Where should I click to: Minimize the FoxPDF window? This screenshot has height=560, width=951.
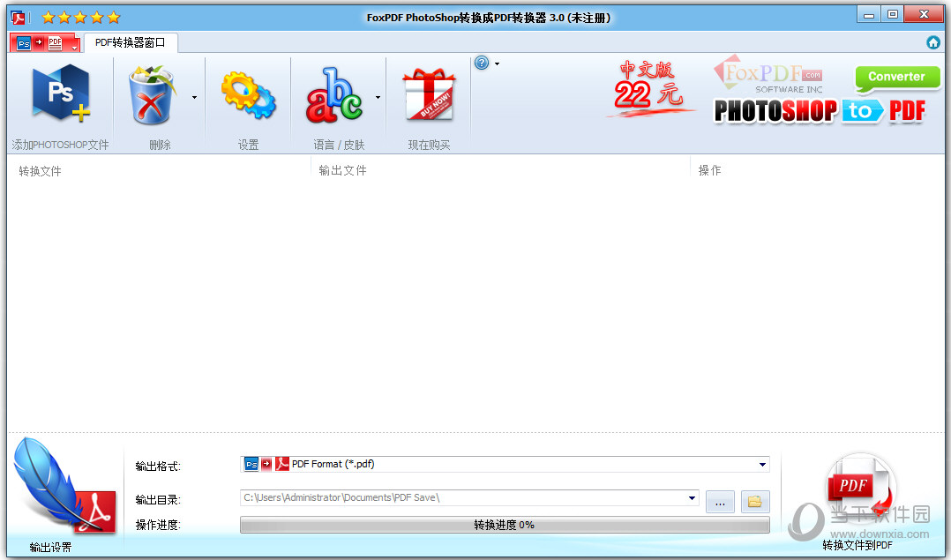point(869,14)
